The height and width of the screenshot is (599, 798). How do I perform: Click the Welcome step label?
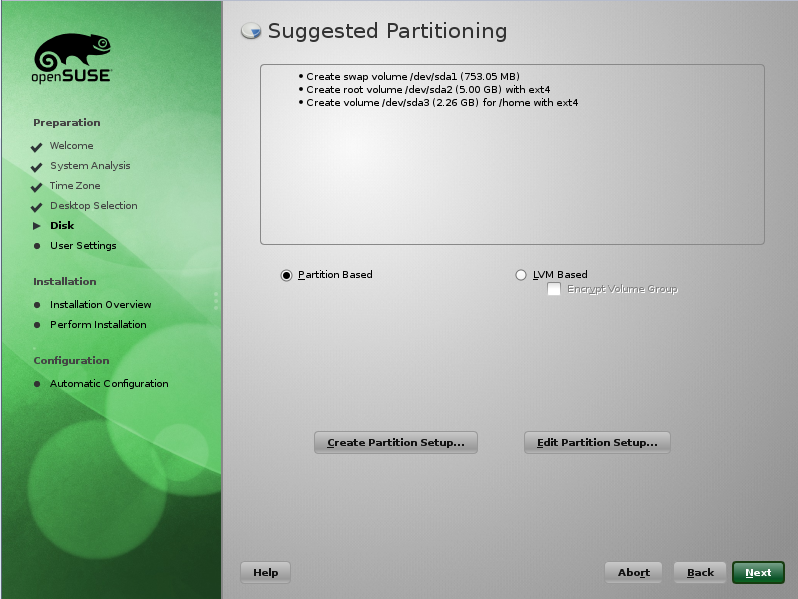72,146
